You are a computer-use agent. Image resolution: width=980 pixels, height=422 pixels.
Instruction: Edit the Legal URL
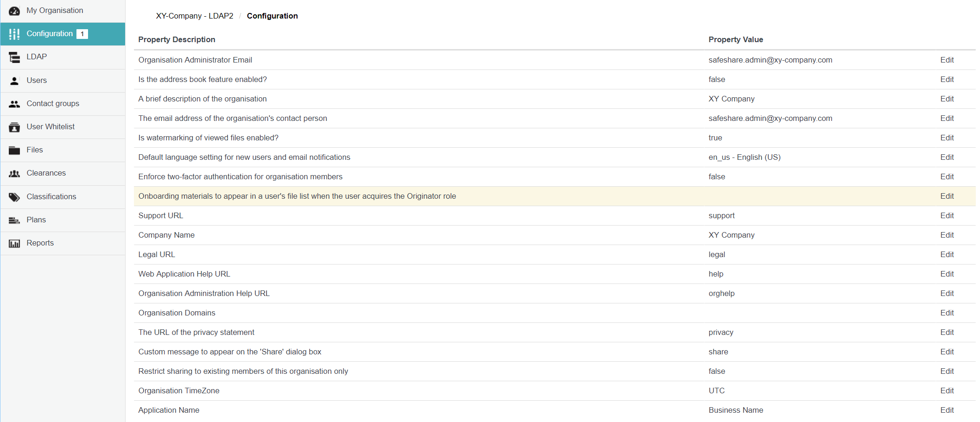coord(947,254)
